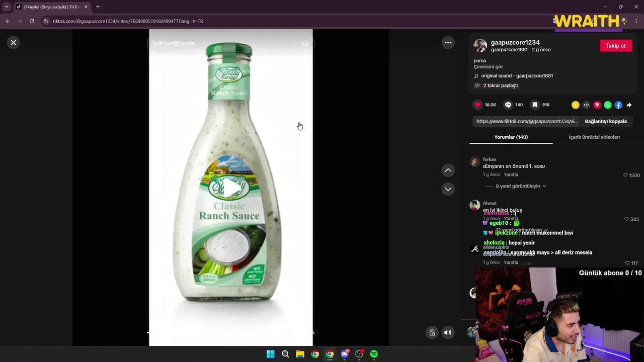644x362 pixels.
Task: Close the TikTok video viewer
Action: 14,43
